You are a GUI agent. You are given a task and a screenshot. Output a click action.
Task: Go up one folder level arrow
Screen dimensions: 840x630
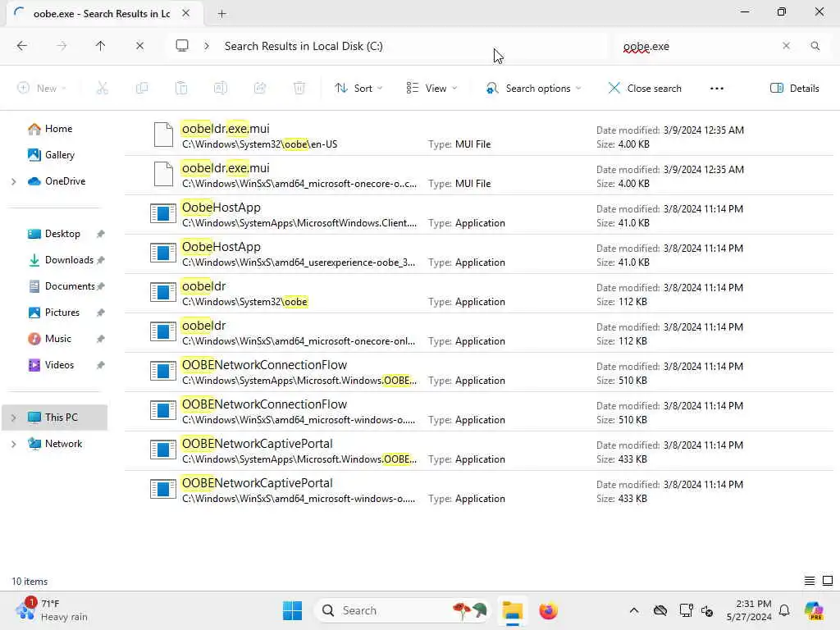pos(100,46)
